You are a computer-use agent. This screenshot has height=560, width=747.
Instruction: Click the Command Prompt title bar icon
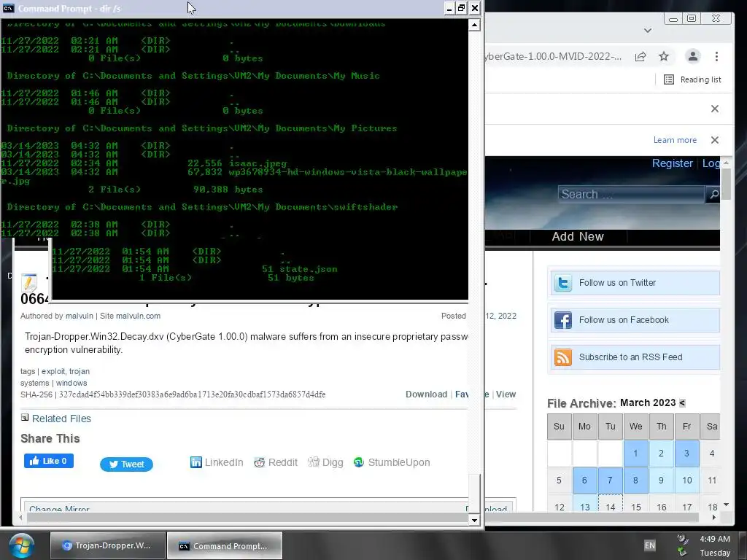(x=8, y=8)
